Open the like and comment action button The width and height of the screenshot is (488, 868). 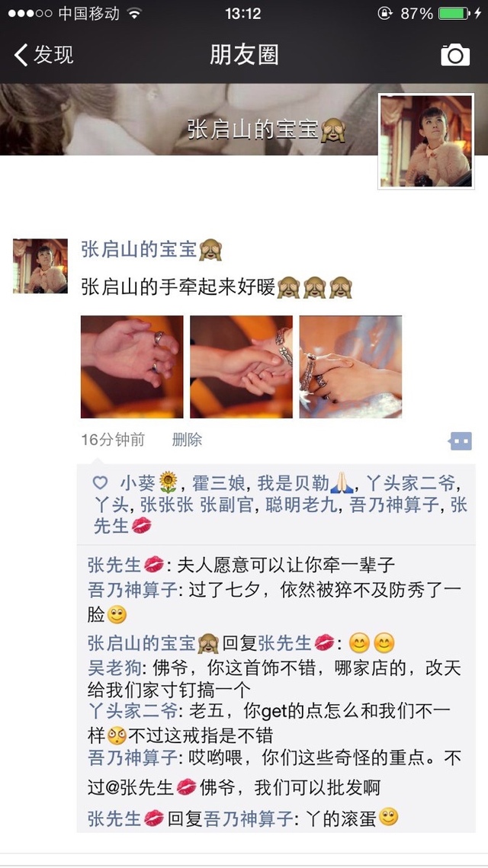click(461, 440)
